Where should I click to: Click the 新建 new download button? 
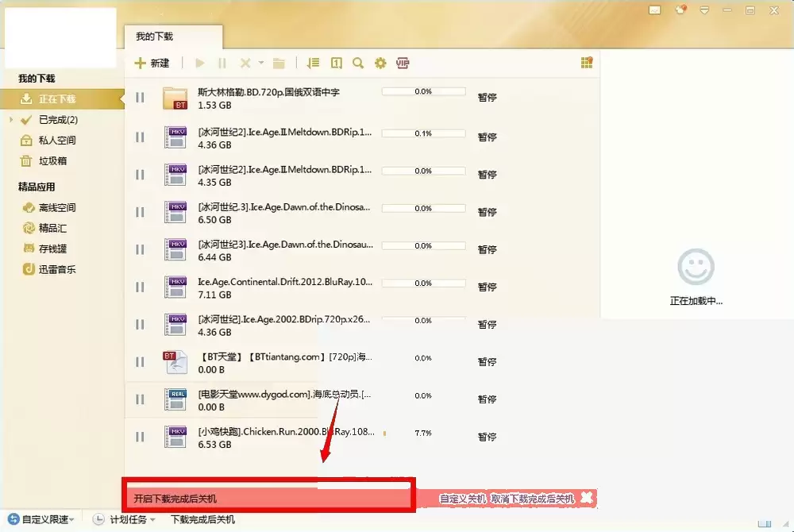coord(152,64)
